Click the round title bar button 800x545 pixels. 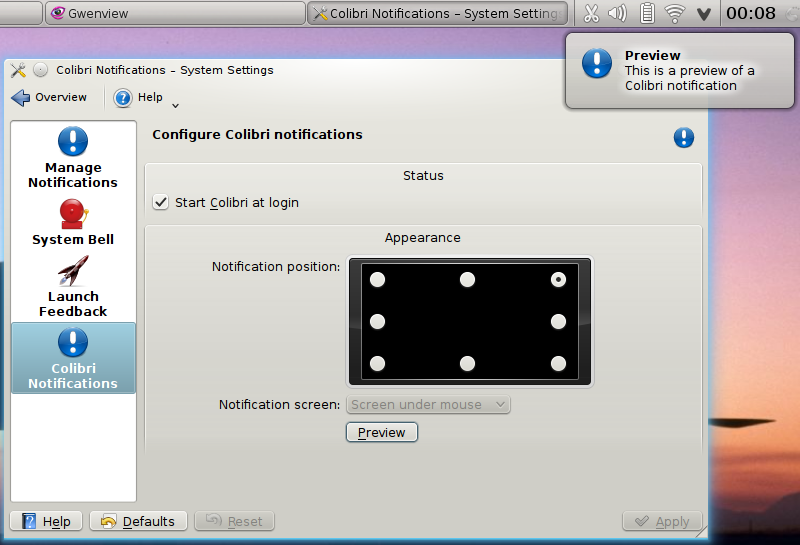pos(40,70)
